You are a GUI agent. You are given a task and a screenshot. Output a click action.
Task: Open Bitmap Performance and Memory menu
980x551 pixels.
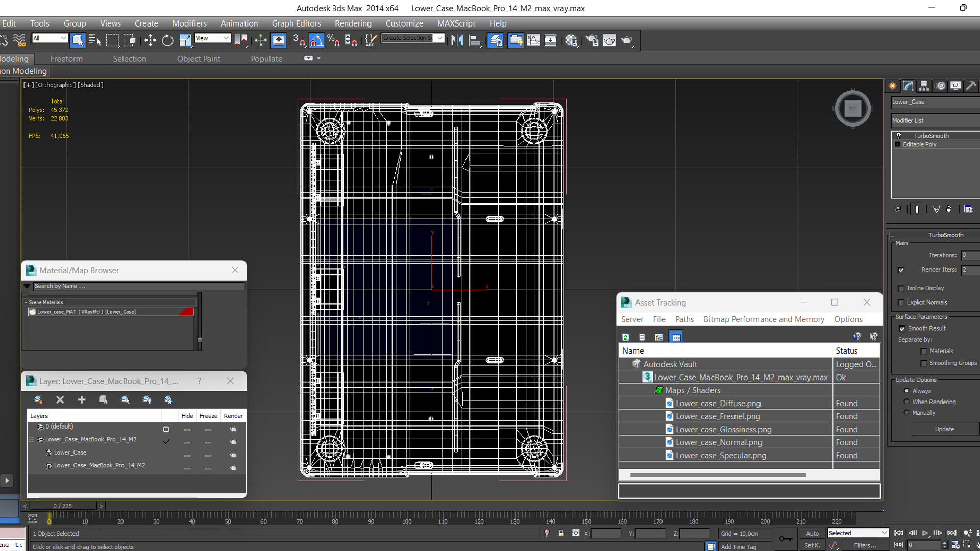(764, 319)
